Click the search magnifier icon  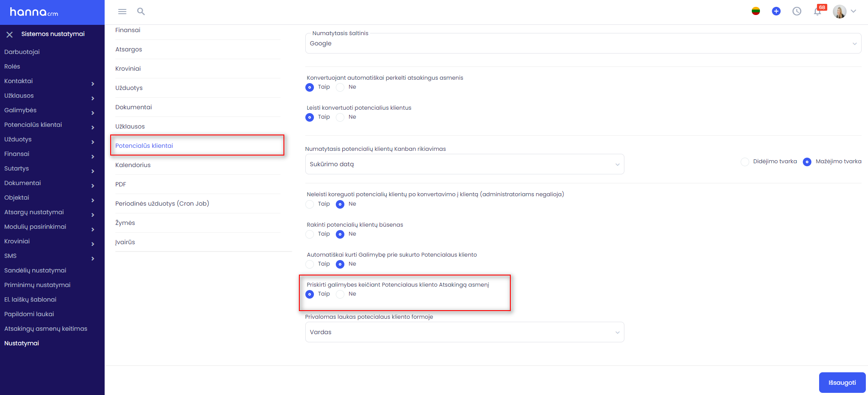coord(141,12)
